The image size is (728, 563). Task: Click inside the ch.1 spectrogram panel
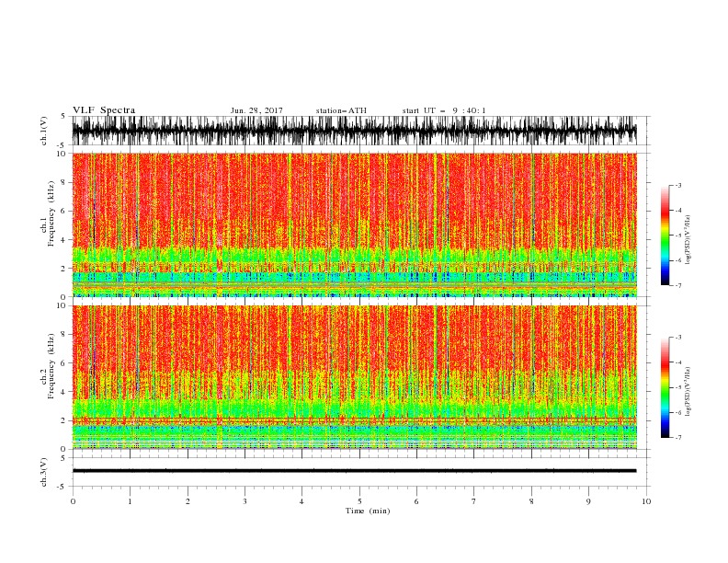coord(354,224)
